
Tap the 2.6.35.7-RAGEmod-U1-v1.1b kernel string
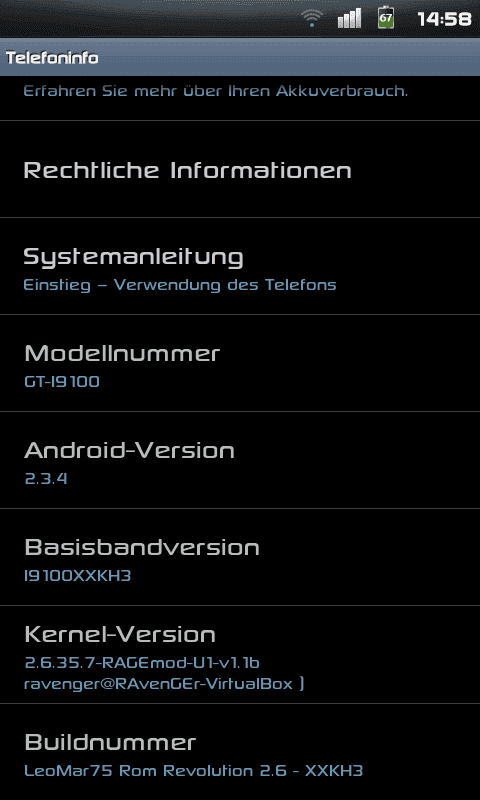(142, 663)
